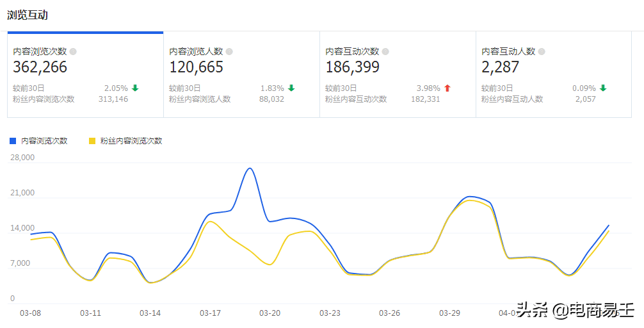Click the 88,032 fan viewers value
The image size is (644, 328).
pos(271,99)
